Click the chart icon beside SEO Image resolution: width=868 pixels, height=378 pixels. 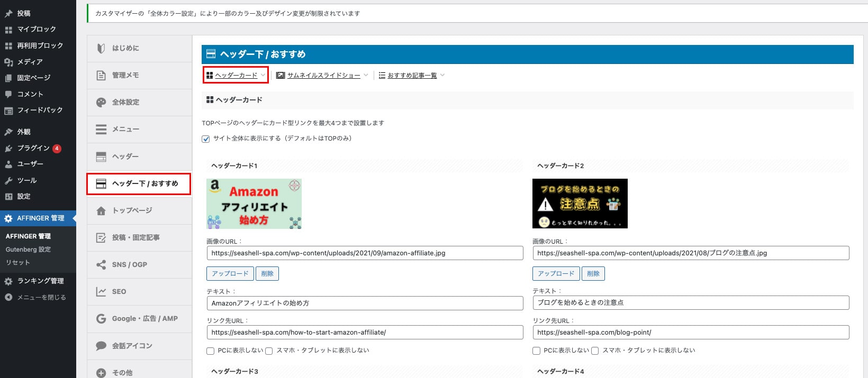click(x=101, y=292)
